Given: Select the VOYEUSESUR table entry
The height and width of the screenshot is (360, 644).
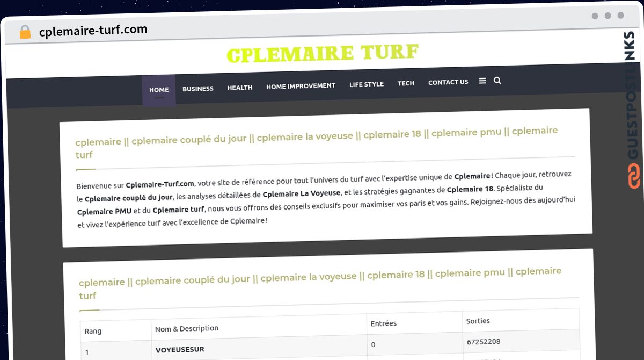Looking at the screenshot, I should (180, 349).
